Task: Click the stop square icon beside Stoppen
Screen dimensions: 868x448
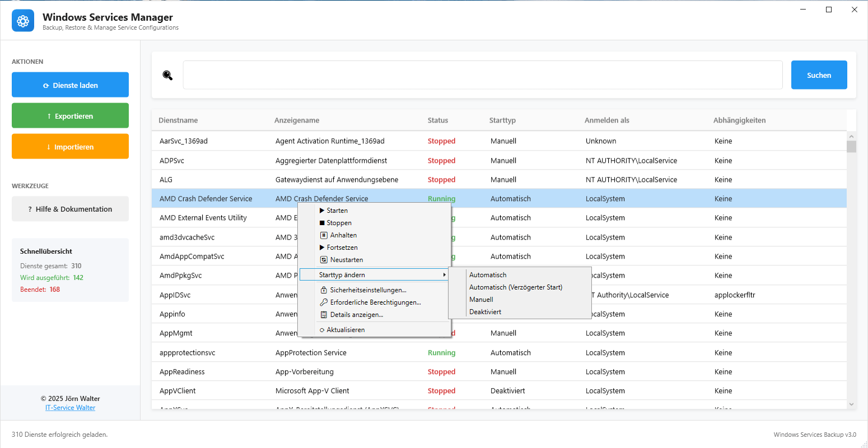Action: tap(322, 223)
